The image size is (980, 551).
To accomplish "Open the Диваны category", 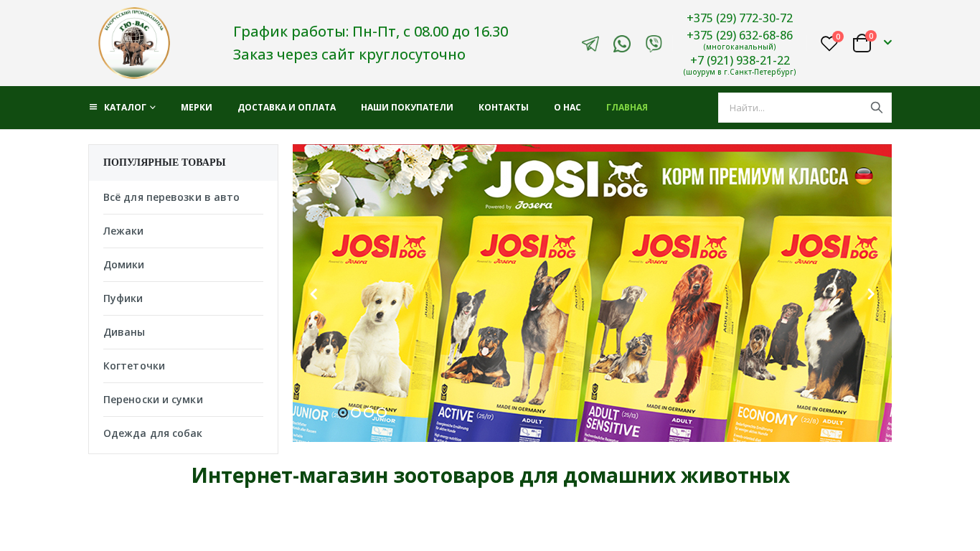I will [124, 332].
